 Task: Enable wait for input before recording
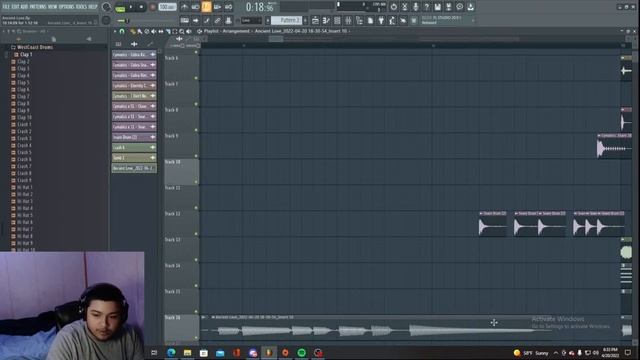pos(196,7)
